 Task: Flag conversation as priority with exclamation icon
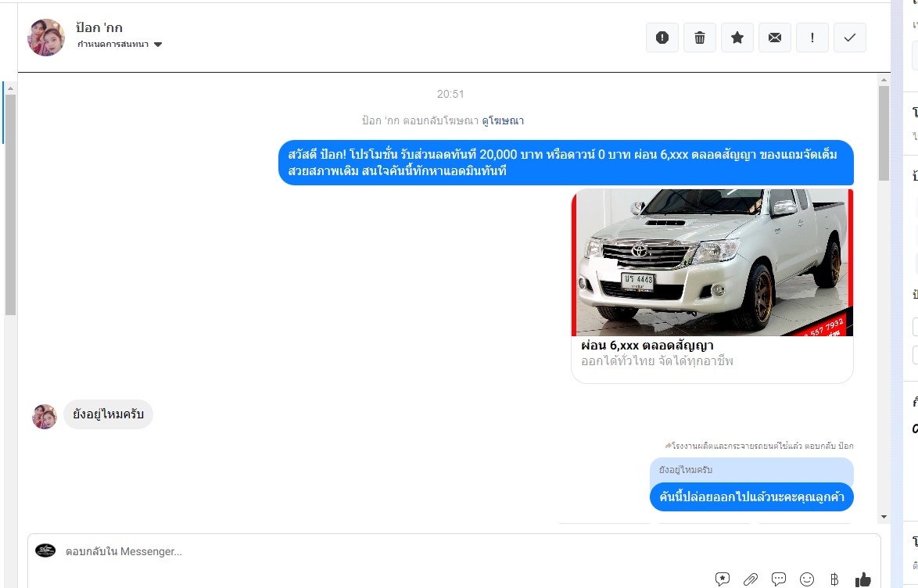[812, 38]
